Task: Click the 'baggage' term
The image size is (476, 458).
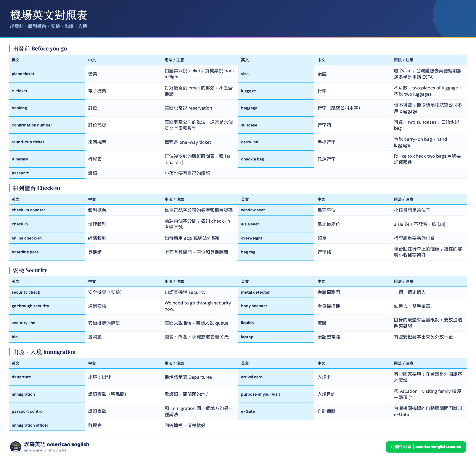Action: [x=249, y=108]
